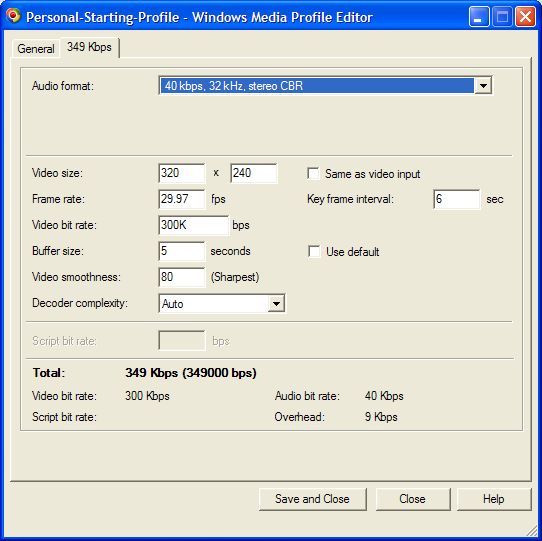This screenshot has width=542, height=541.
Task: Click the Help button
Action: (x=494, y=499)
